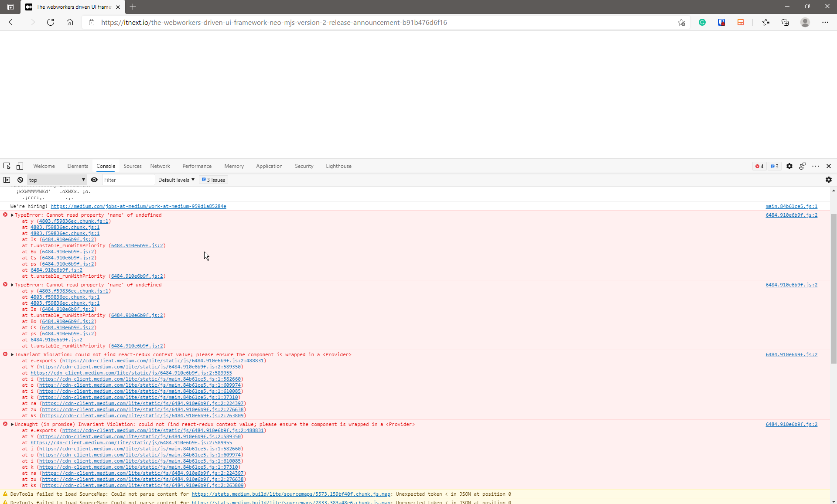Open the jobs-at-medium hiring link
837x504 pixels.
pos(138,206)
